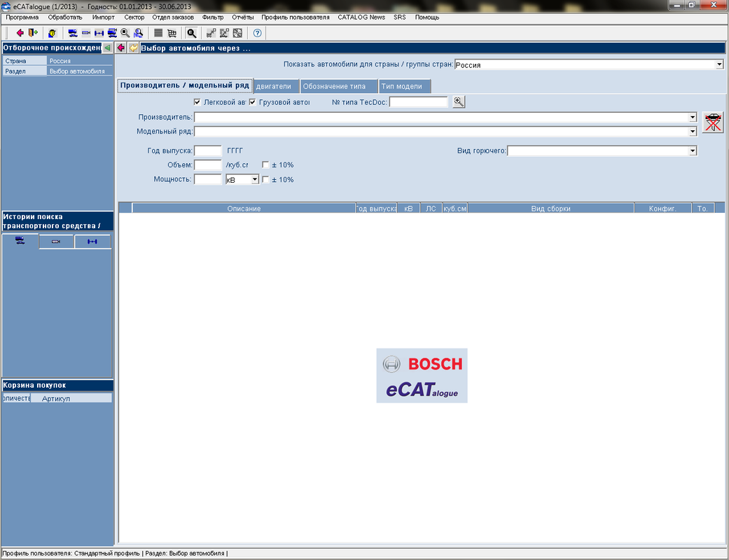Enable ± 10% checkbox for Мощность

coord(265,179)
